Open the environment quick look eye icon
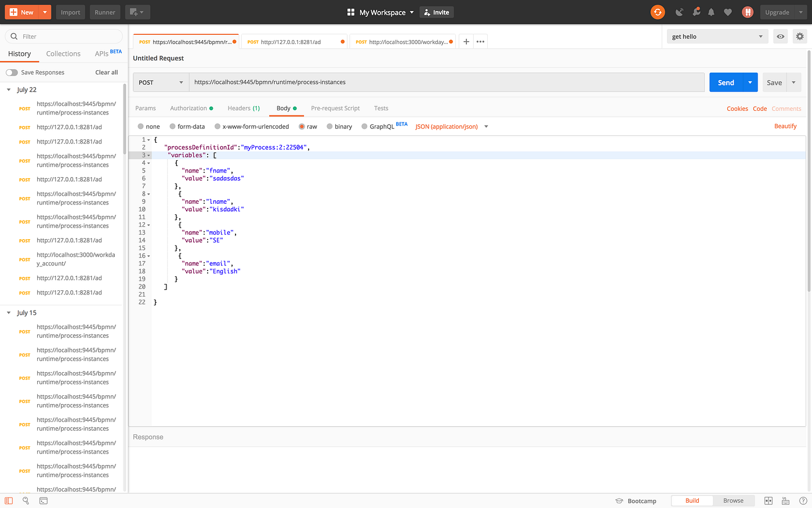This screenshot has height=508, width=812. tap(780, 36)
